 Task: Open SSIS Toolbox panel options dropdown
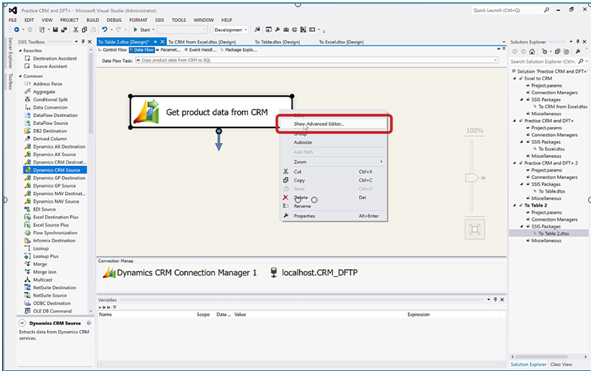[76, 42]
